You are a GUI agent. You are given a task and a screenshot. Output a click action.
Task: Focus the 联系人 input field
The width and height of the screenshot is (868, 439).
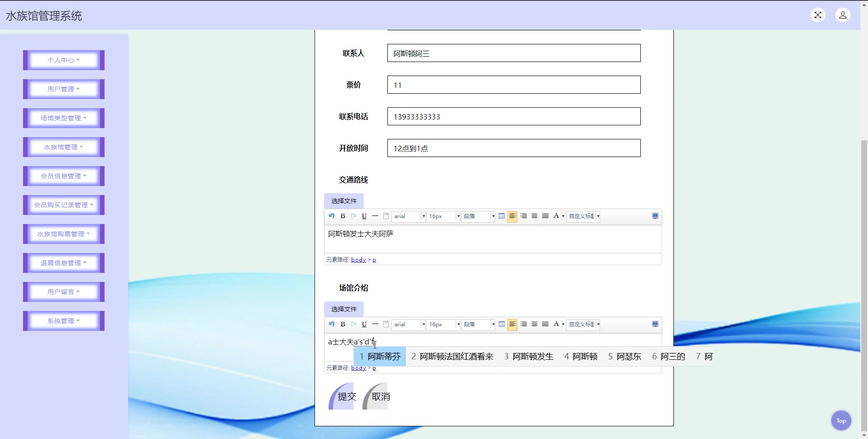(x=514, y=53)
